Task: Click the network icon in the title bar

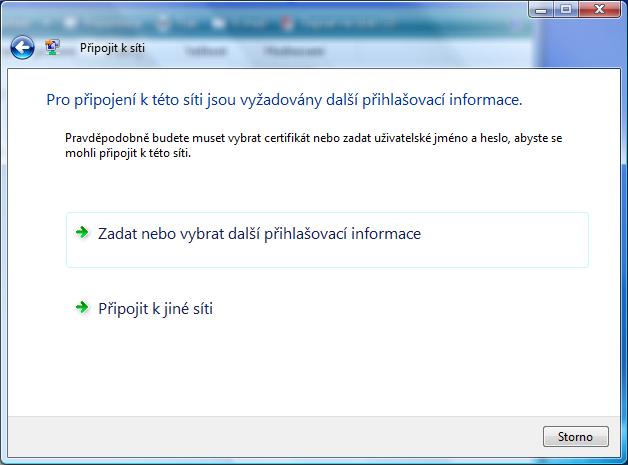Action: (x=54, y=46)
